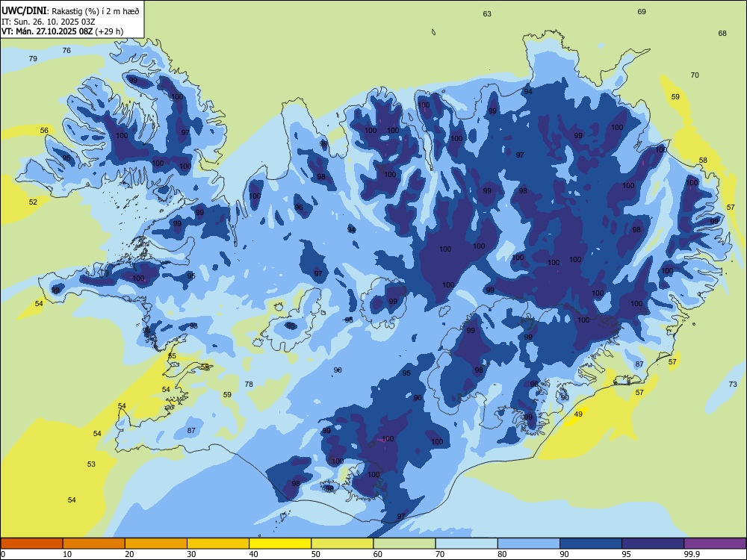
Task: Click the legend tick label 99.9
Action: (x=692, y=554)
